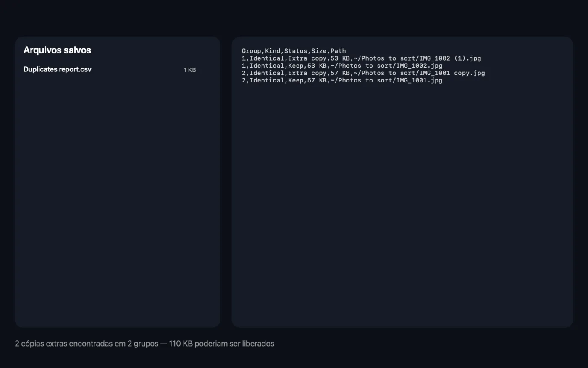This screenshot has height=368, width=588.
Task: Click the word Size in CSV header
Action: [x=319, y=51]
